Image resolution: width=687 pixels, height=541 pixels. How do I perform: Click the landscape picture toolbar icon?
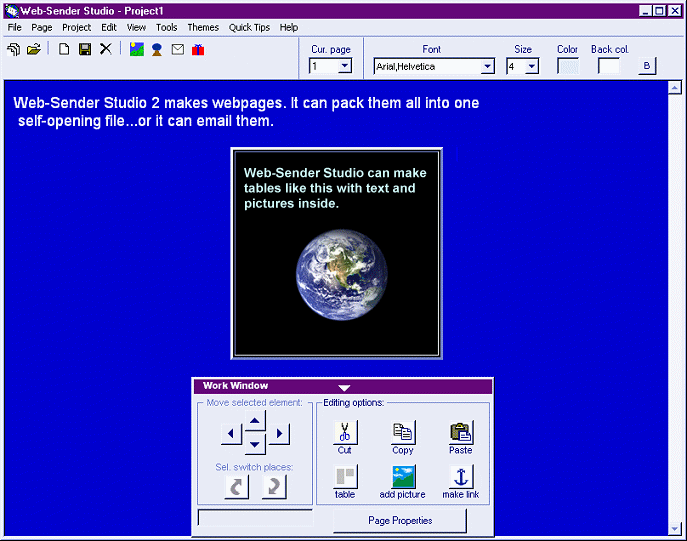pyautogui.click(x=137, y=50)
